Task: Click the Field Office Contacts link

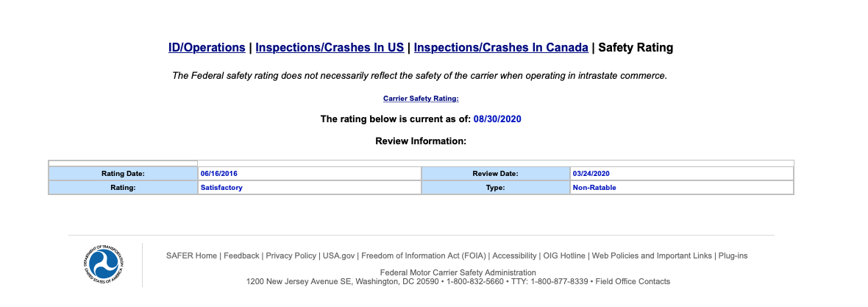Action: pyautogui.click(x=633, y=281)
